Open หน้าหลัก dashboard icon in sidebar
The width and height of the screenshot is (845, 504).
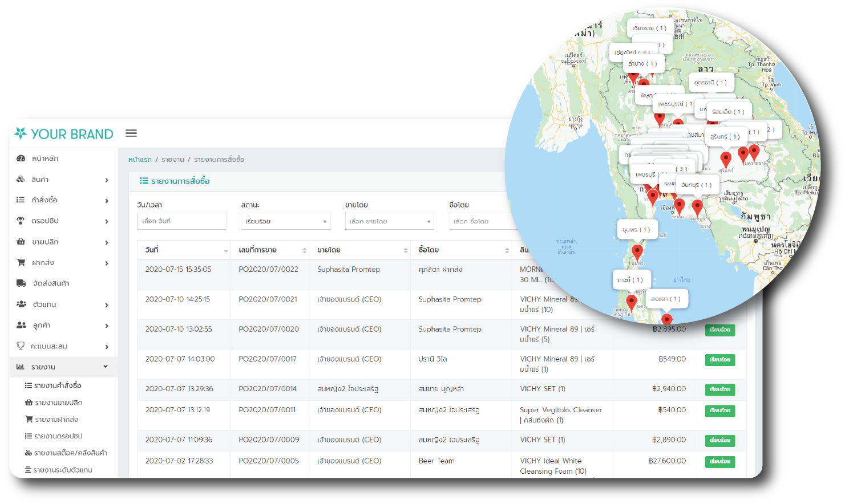[21, 158]
